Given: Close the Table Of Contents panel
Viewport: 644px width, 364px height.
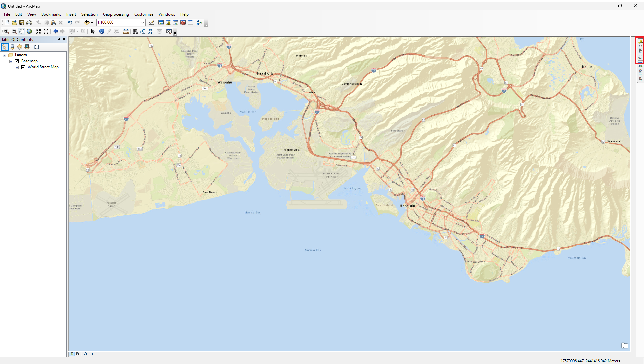Looking at the screenshot, I should click(x=64, y=39).
